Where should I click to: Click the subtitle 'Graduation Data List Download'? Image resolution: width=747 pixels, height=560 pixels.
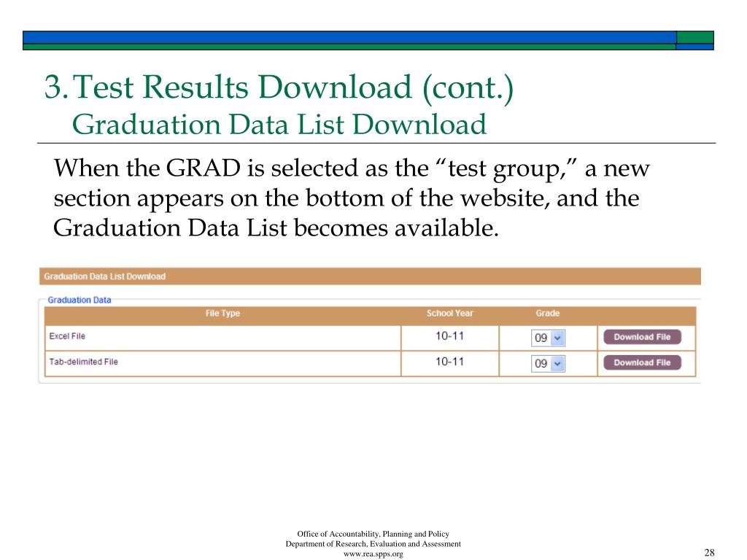279,124
